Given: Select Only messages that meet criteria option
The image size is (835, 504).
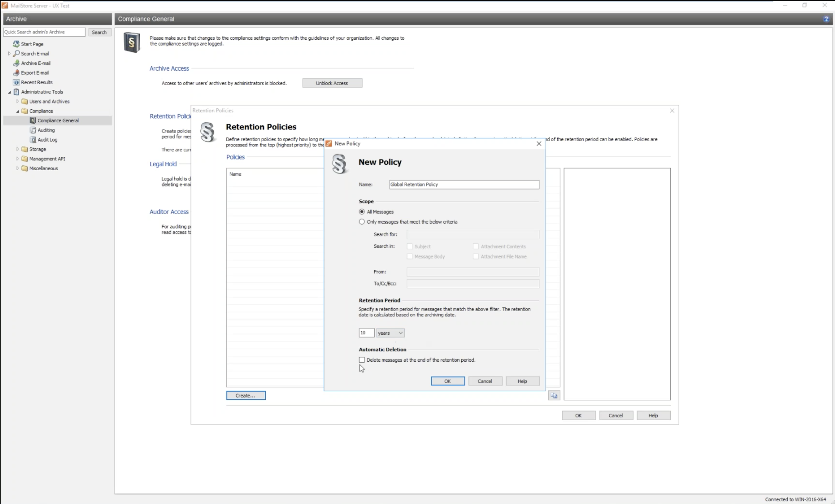Looking at the screenshot, I should point(361,222).
